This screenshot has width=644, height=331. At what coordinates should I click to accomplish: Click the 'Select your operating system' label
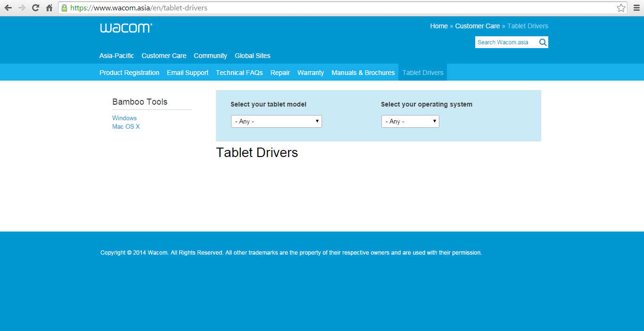point(427,104)
